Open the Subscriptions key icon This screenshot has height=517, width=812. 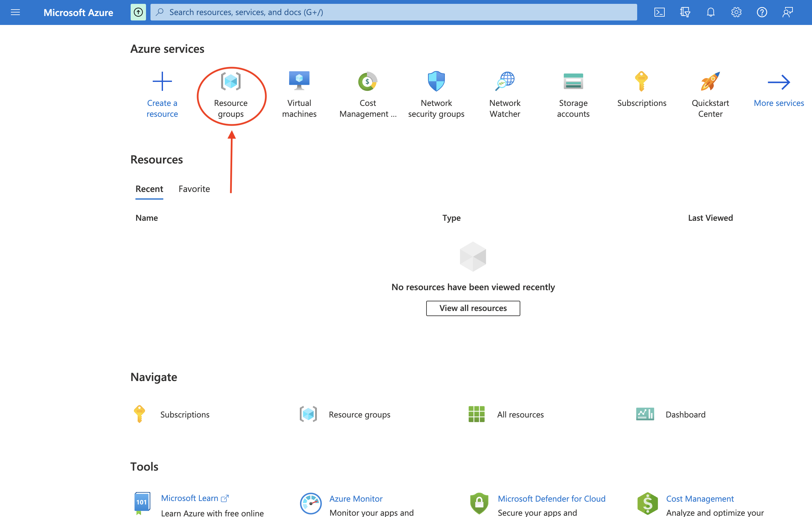(641, 81)
